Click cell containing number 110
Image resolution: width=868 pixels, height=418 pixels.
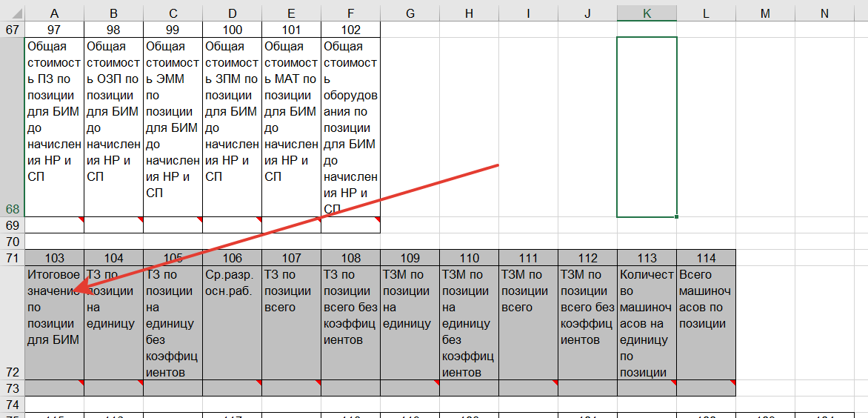(469, 258)
